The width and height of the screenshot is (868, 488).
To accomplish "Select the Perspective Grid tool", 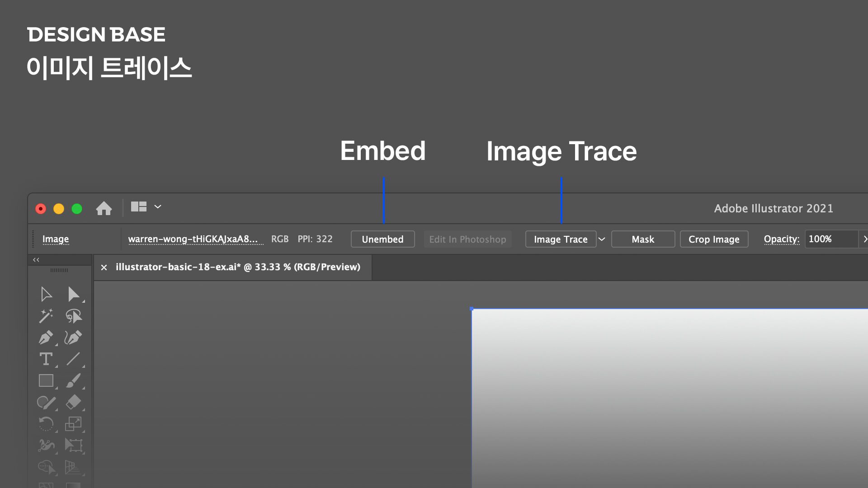I will pyautogui.click(x=73, y=467).
